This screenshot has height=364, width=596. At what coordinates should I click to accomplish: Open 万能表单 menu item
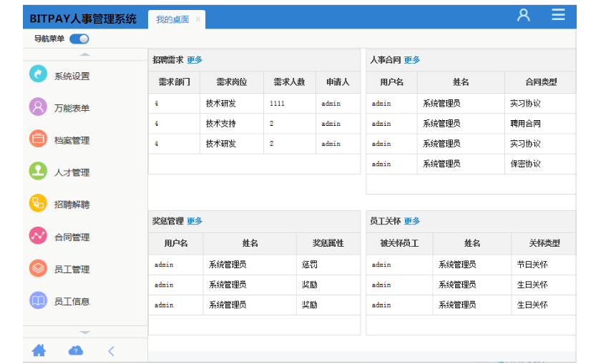(72, 108)
